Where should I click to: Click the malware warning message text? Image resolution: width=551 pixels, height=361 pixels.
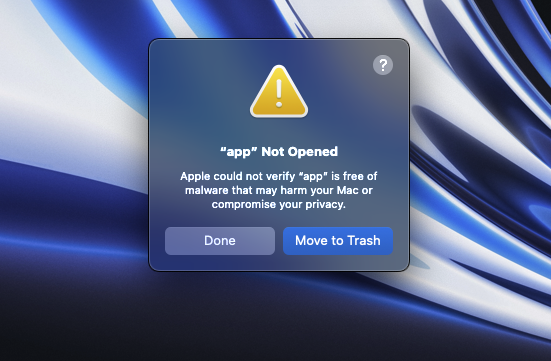(279, 190)
